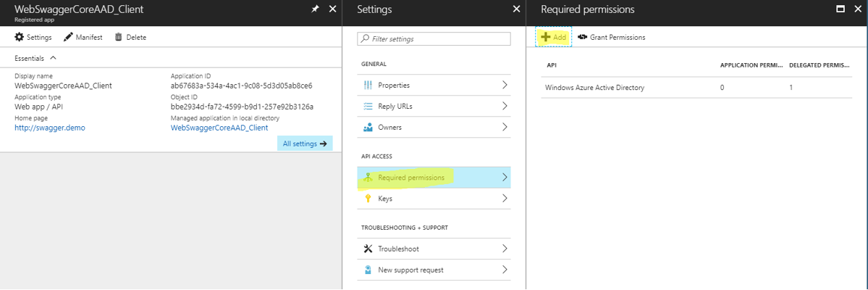Click delegated permissions count 1

[x=791, y=88]
